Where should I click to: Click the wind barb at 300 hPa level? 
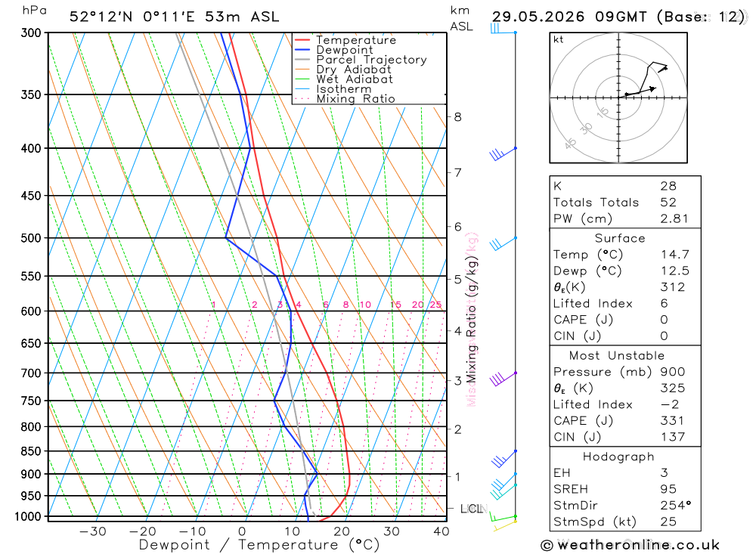point(503,29)
